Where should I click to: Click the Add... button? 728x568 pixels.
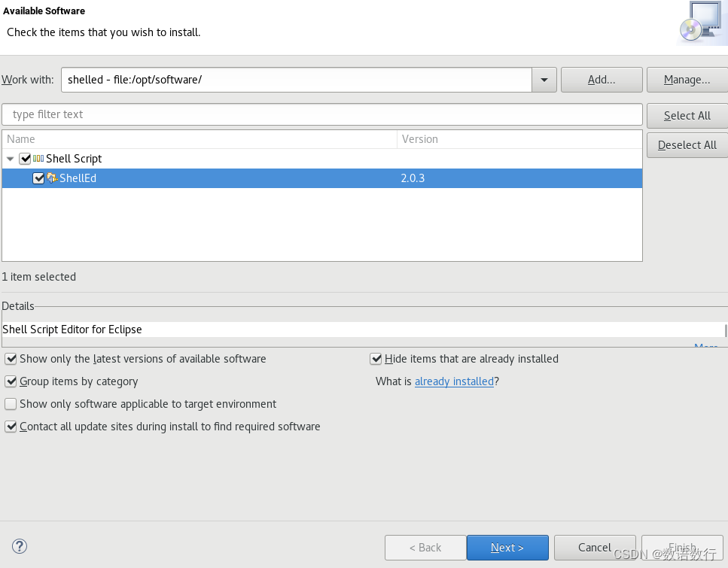[602, 80]
